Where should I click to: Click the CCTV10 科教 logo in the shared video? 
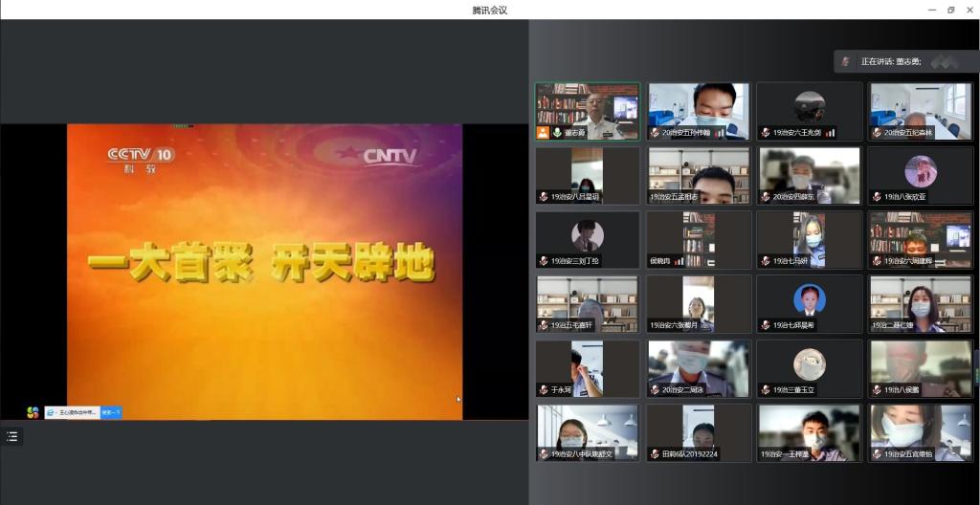[141, 160]
